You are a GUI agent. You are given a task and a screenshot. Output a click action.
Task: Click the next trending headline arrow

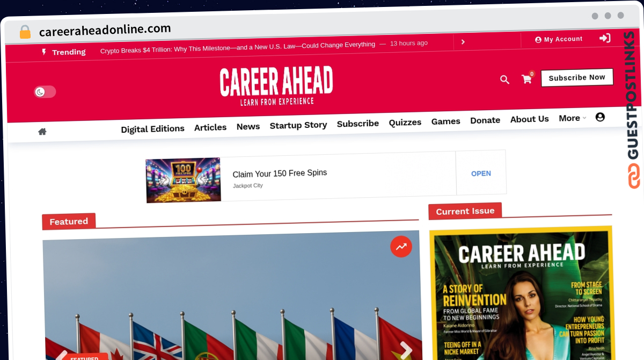pos(463,42)
